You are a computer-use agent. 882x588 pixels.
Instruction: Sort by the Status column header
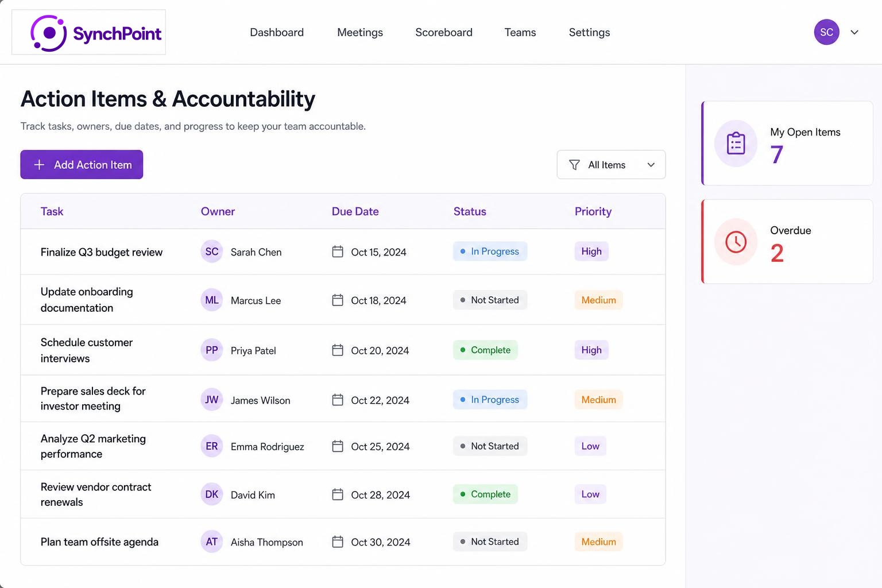coord(470,211)
